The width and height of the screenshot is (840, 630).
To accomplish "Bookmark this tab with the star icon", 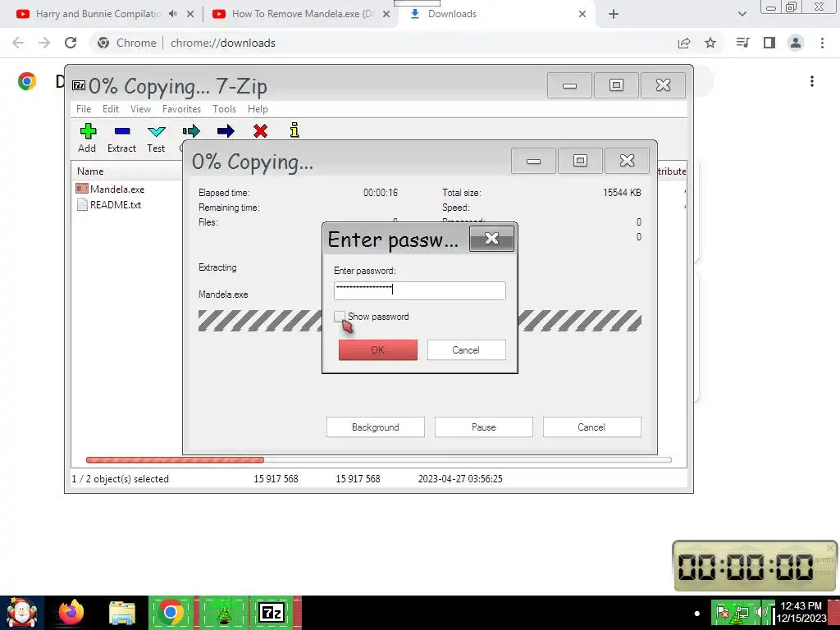I will 710,43.
